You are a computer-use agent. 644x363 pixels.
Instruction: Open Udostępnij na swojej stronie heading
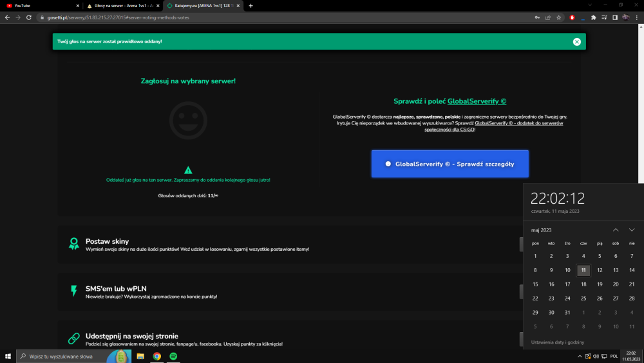click(132, 336)
